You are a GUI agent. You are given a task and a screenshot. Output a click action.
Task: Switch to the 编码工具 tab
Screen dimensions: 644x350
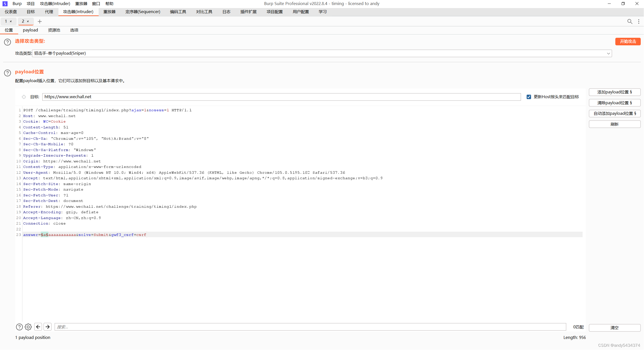[x=178, y=12]
